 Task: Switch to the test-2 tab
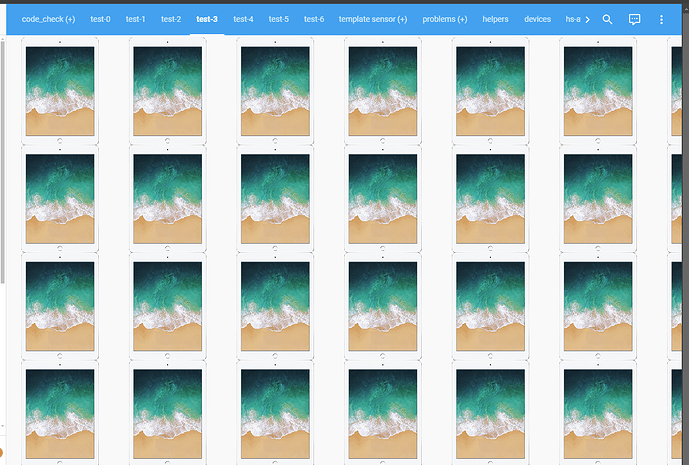pyautogui.click(x=171, y=19)
